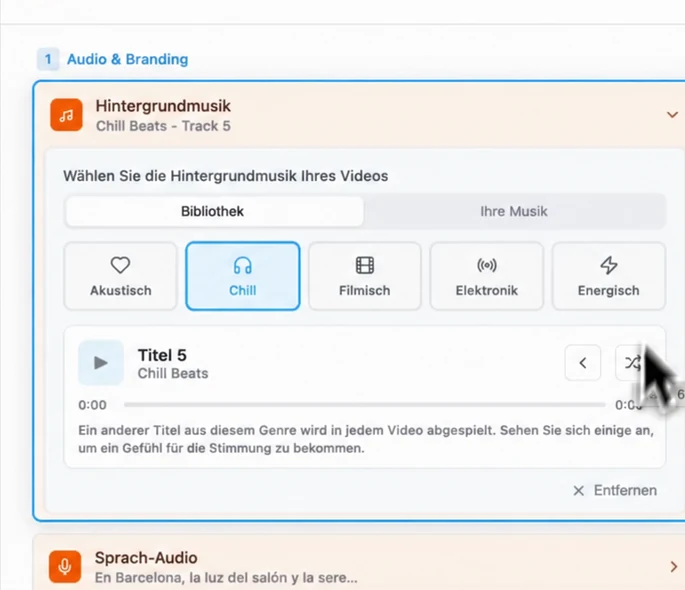Select the Energisch genre with lightning icon
The height and width of the screenshot is (590, 685).
[x=609, y=276]
